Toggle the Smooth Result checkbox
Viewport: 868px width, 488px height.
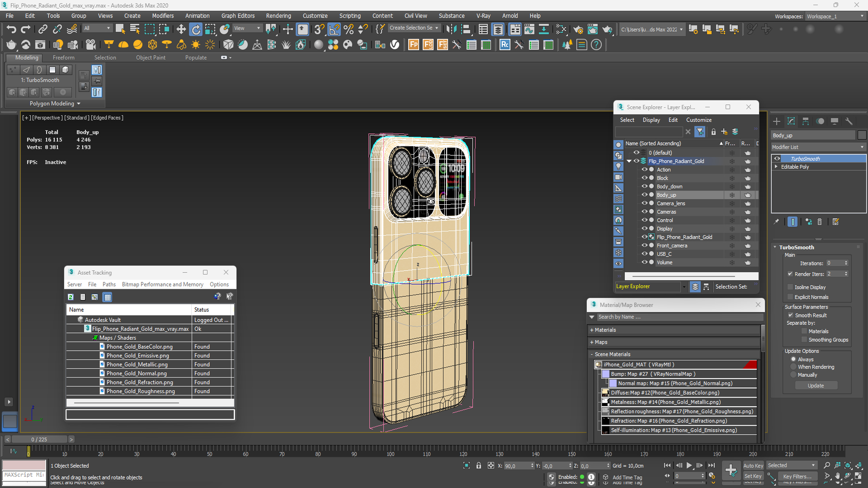[x=791, y=315]
